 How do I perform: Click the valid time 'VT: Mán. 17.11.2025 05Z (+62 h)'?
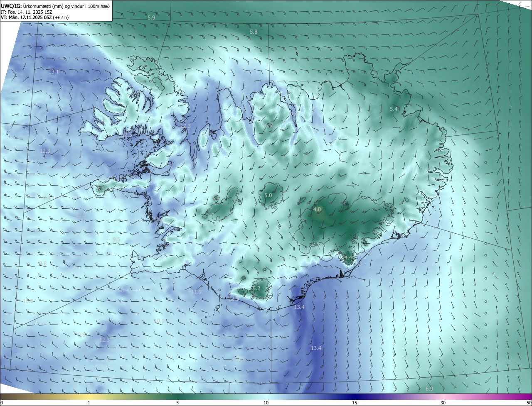pyautogui.click(x=35, y=17)
